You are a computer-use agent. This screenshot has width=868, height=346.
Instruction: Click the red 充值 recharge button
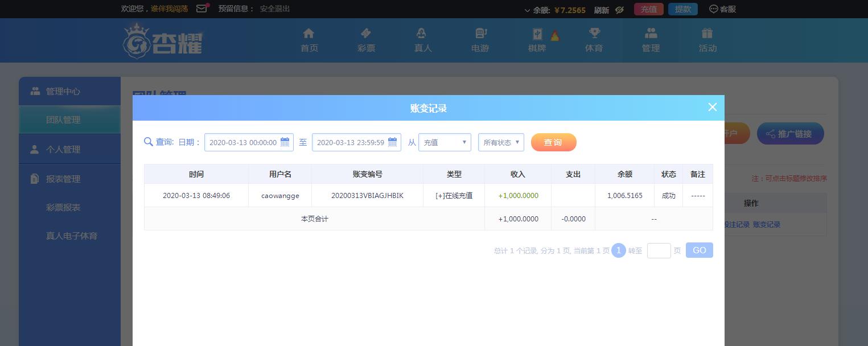(x=648, y=9)
